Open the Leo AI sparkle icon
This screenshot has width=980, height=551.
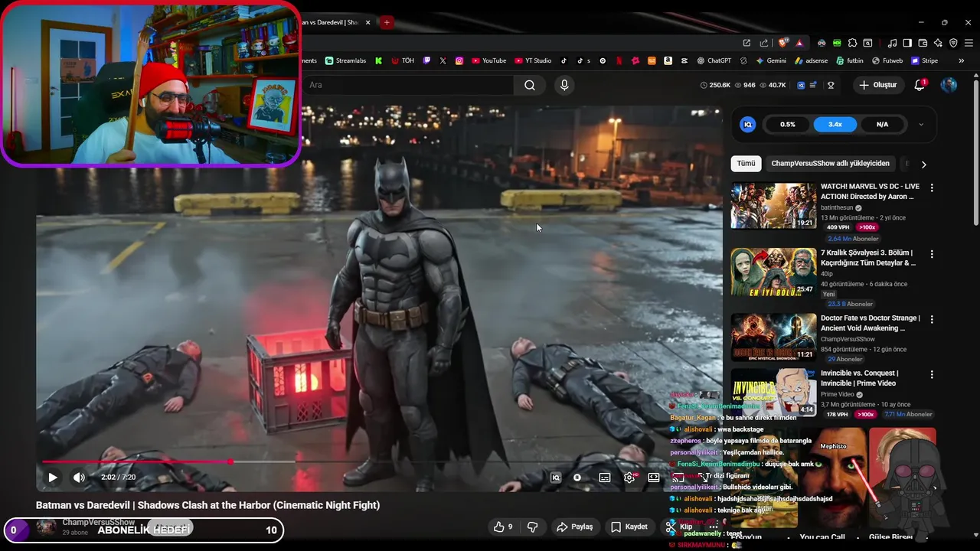pos(938,43)
